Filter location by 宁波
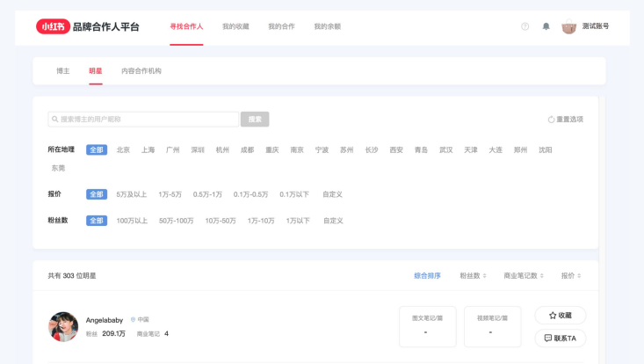 (x=322, y=150)
